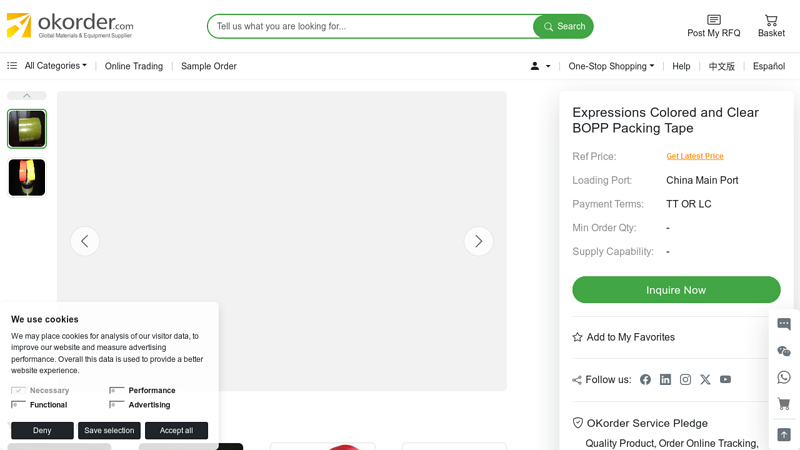
Task: Enable the Functional cookies switch
Action: [x=18, y=405]
